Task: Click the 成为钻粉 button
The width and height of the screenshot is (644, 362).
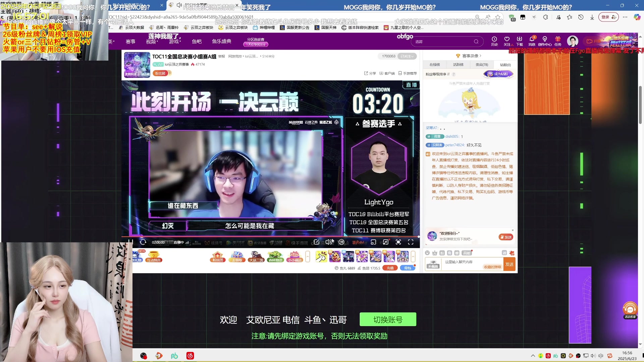Action: tap(498, 74)
